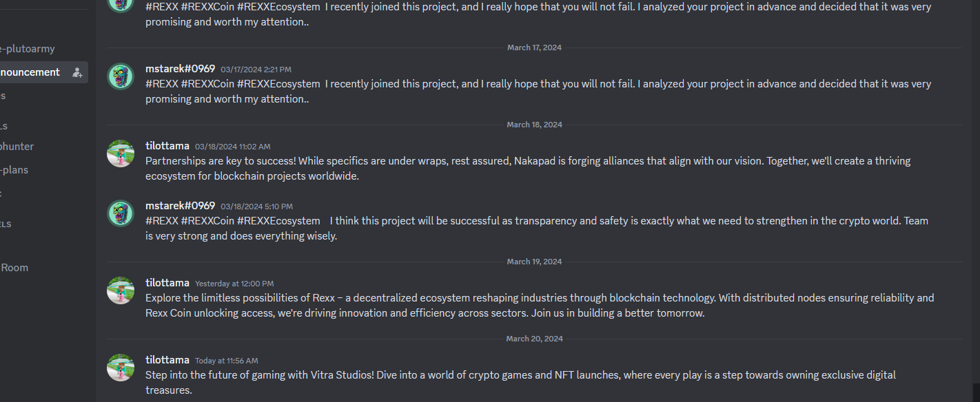Click the March 18, 2024 date divider
Viewport: 980px width, 402px height.
click(x=535, y=125)
